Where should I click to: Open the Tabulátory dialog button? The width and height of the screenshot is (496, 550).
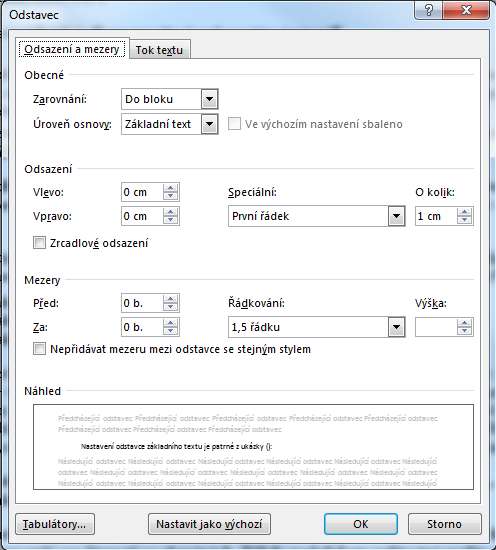pyautogui.click(x=55, y=524)
